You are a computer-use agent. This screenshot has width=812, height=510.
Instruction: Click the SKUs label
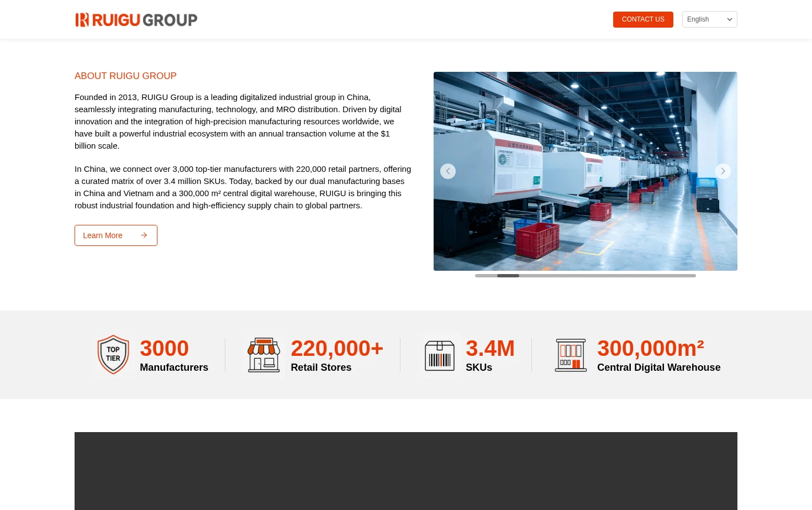pyautogui.click(x=479, y=367)
